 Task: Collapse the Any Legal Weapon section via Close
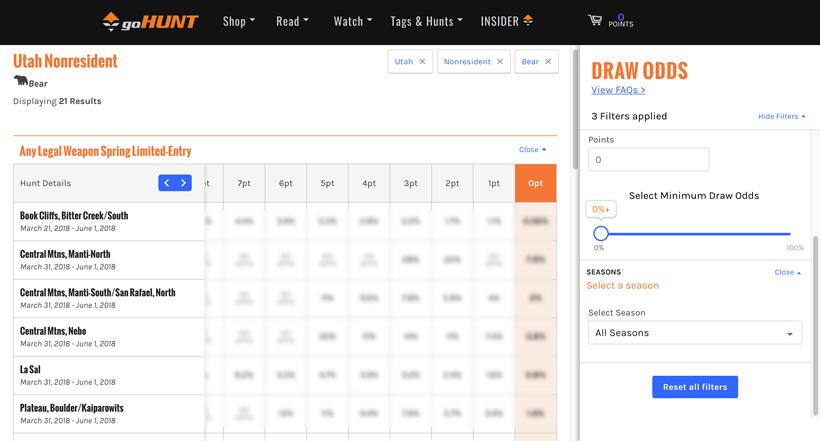(x=532, y=150)
